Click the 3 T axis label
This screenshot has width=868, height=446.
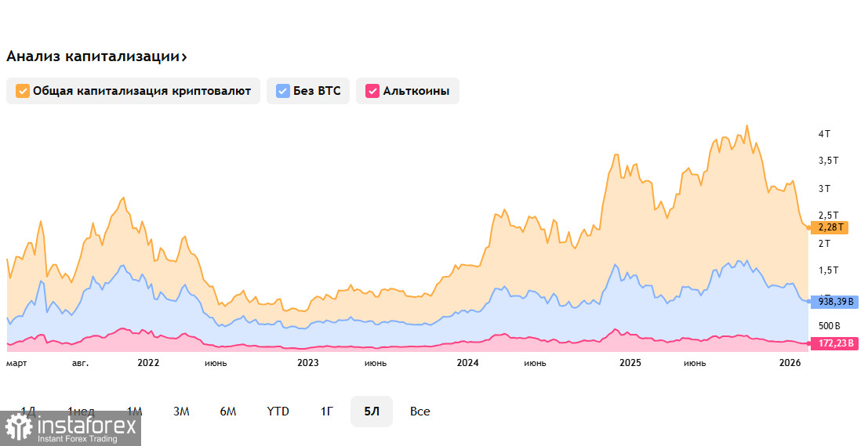point(824,189)
